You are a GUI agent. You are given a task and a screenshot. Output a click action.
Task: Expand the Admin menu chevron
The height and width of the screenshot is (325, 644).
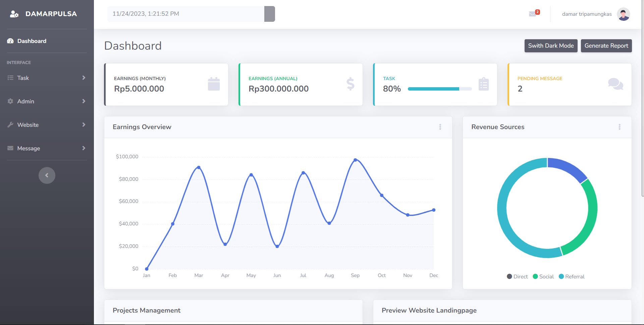click(84, 101)
